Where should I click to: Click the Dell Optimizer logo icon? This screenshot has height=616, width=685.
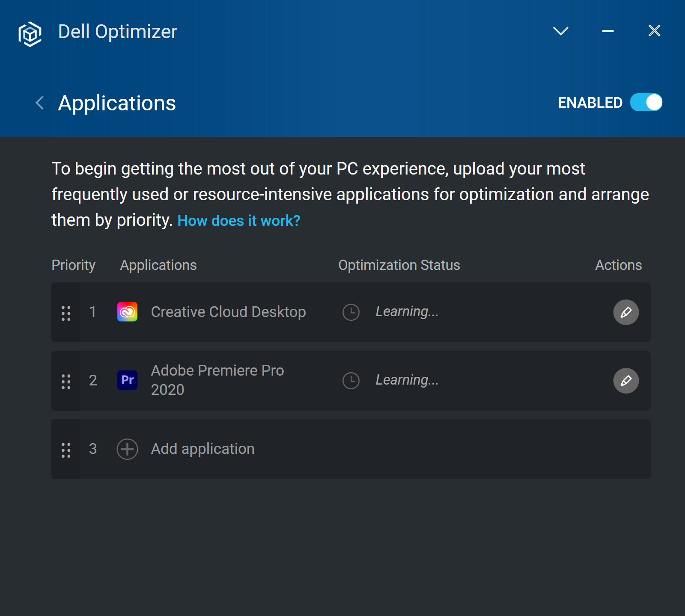tap(30, 33)
